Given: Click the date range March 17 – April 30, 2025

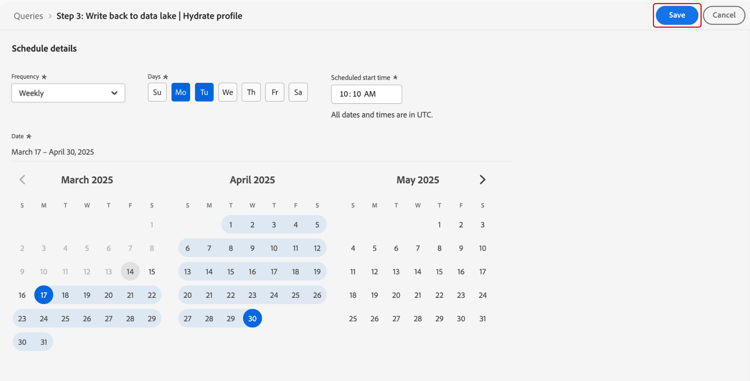Looking at the screenshot, I should (53, 152).
